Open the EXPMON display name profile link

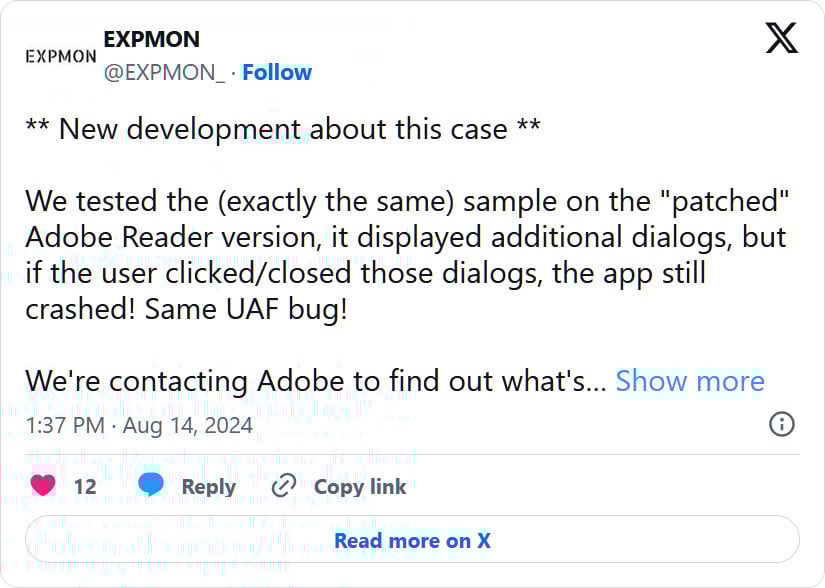click(152, 39)
